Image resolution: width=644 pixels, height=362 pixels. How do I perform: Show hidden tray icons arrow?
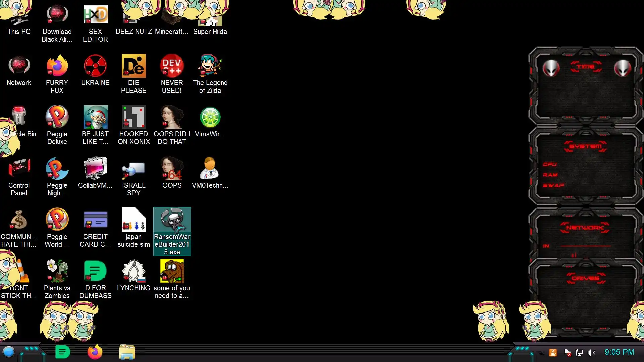(x=541, y=353)
